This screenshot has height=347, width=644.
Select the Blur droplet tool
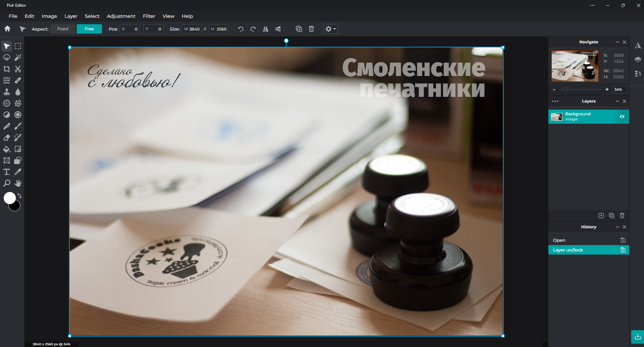(18, 92)
